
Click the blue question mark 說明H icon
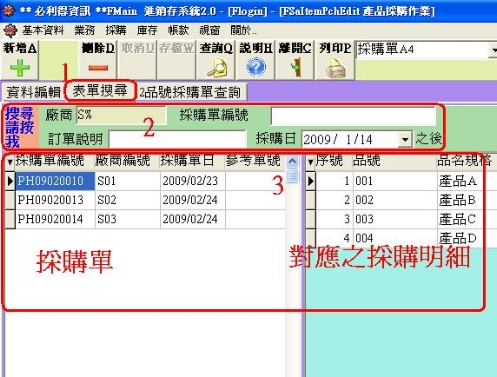256,67
